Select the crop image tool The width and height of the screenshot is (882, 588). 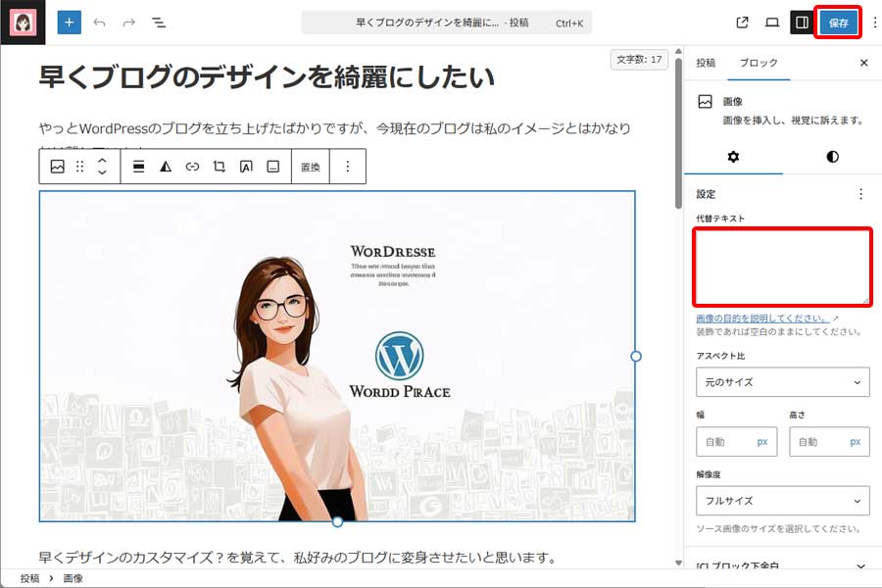tap(220, 167)
